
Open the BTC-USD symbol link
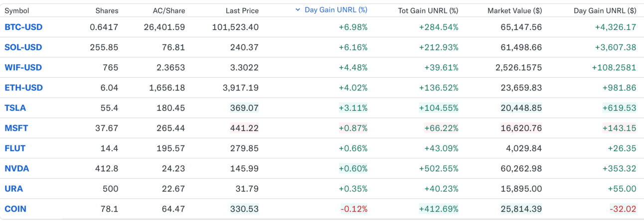point(23,27)
